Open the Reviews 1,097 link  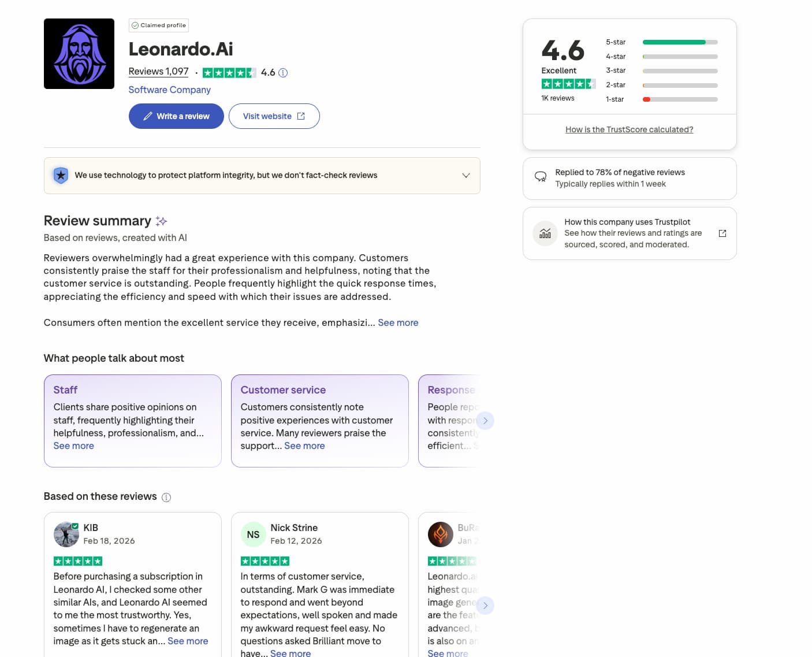coord(158,71)
